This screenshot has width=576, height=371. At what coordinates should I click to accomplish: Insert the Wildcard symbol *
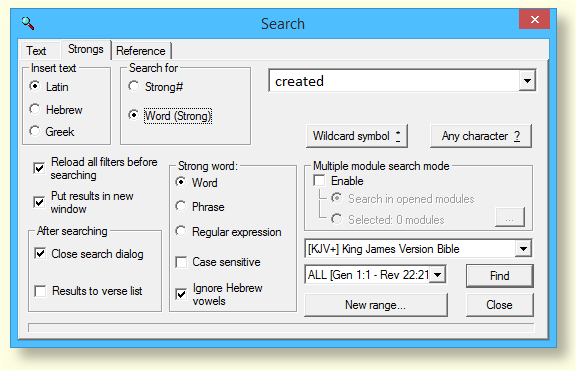[x=357, y=136]
